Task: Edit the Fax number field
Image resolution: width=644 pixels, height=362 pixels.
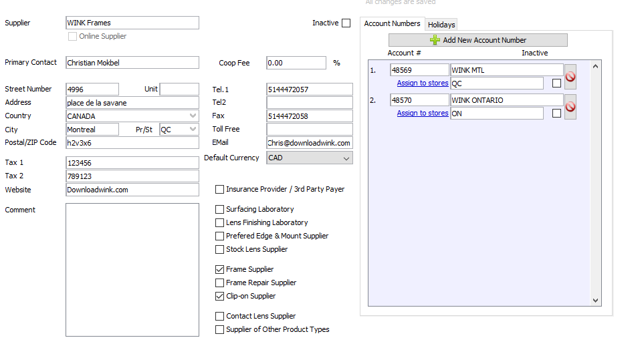Action: [310, 116]
